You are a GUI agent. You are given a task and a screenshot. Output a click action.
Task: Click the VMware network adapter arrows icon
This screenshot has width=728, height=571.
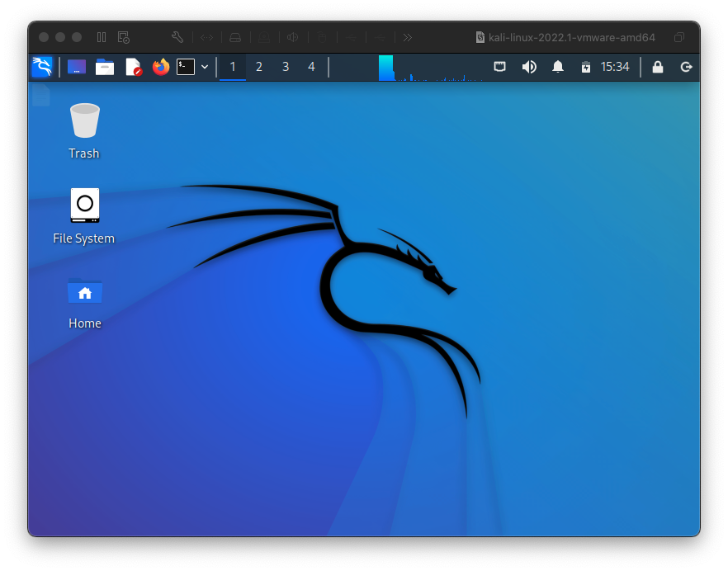(206, 38)
